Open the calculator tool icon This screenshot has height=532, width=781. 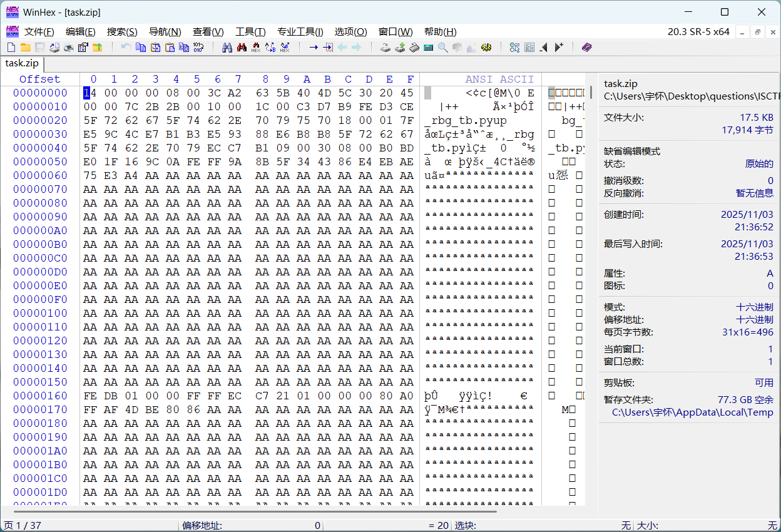pos(429,48)
